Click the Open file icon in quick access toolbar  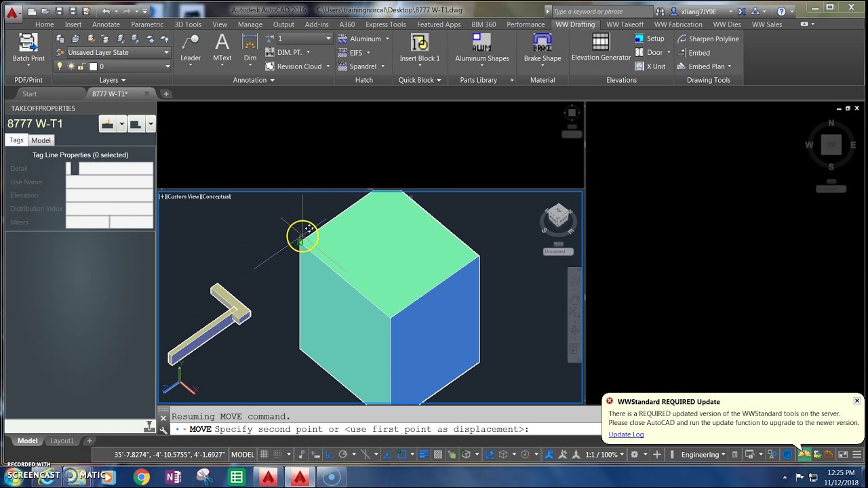tap(45, 12)
